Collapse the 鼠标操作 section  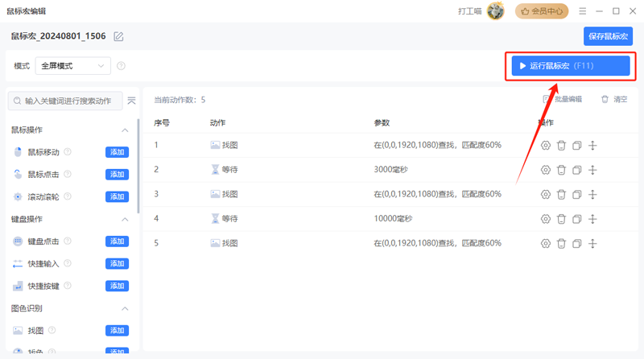(125, 130)
